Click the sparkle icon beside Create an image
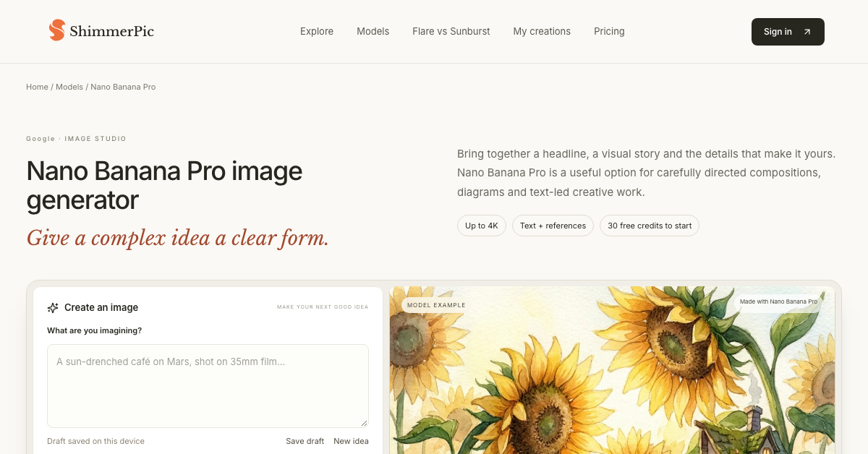Viewport: 868px width, 454px height. [x=53, y=307]
